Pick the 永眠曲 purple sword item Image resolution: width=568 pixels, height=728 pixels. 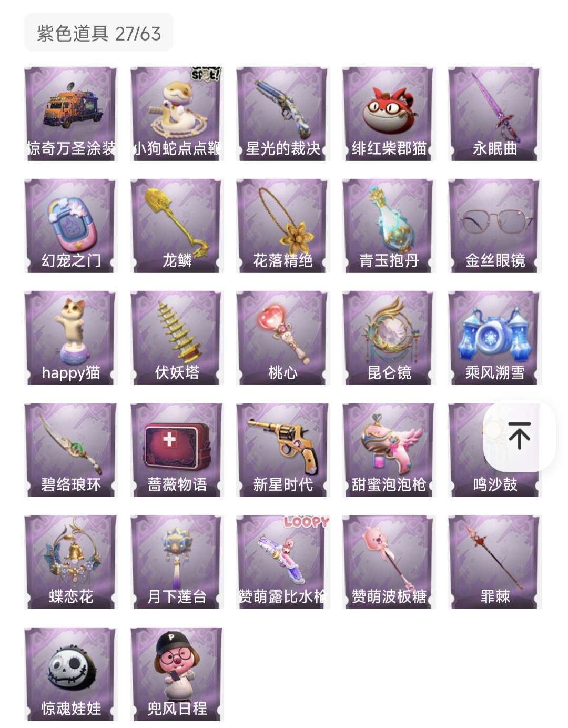(495, 114)
